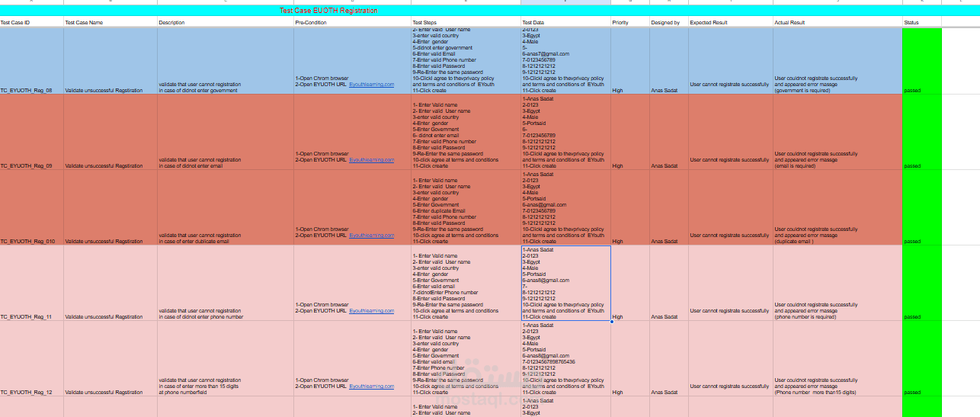Click the "Expected Result" header cell
The image size is (980, 417).
point(730,23)
